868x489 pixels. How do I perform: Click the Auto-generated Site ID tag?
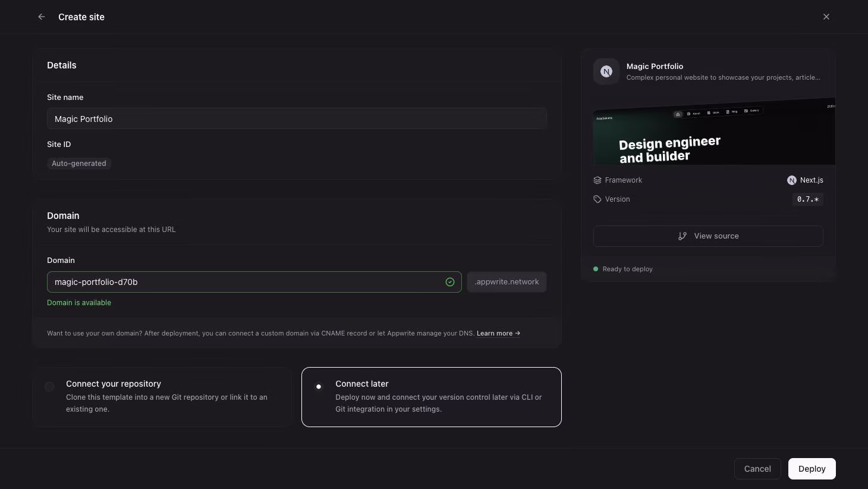79,164
